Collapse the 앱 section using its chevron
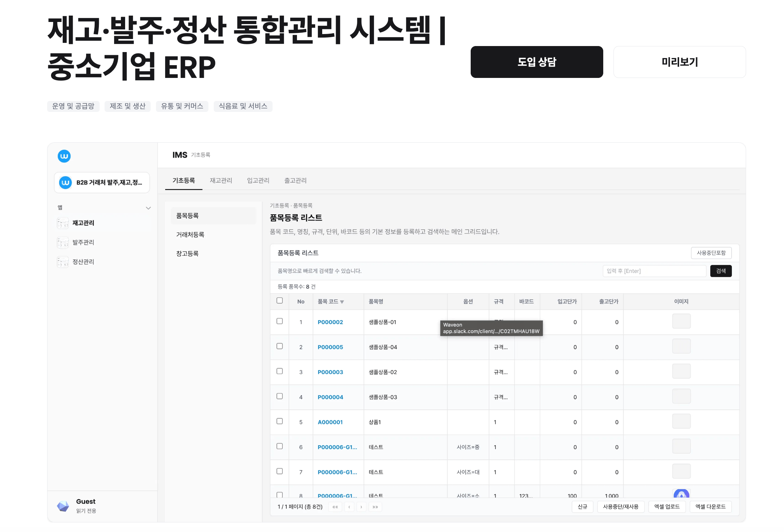Screen dimensions: 784x532 pos(149,208)
